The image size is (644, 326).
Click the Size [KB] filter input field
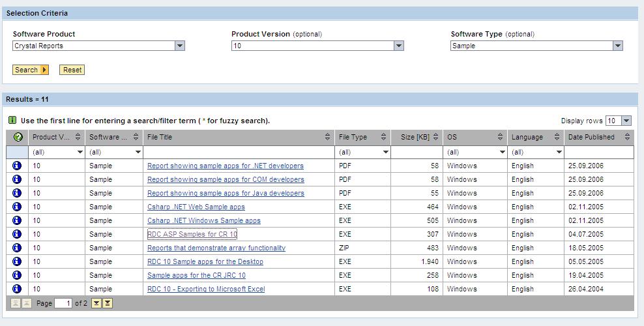pyautogui.click(x=417, y=152)
